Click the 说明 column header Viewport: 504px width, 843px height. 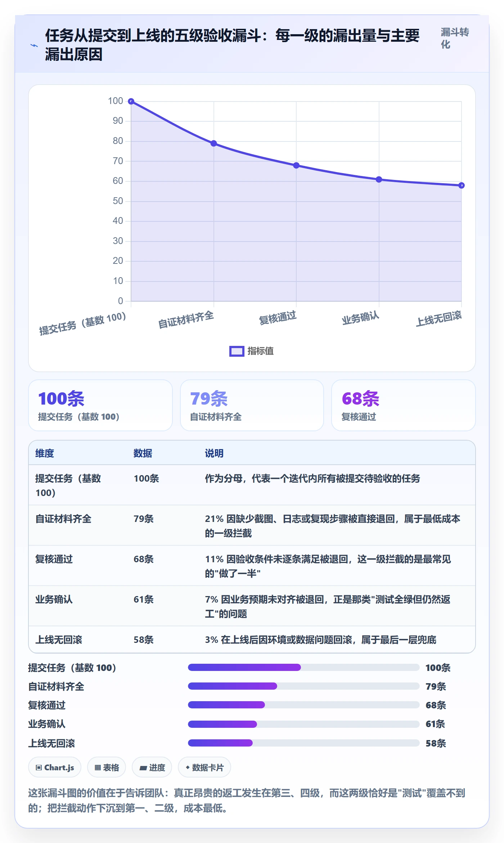214,453
